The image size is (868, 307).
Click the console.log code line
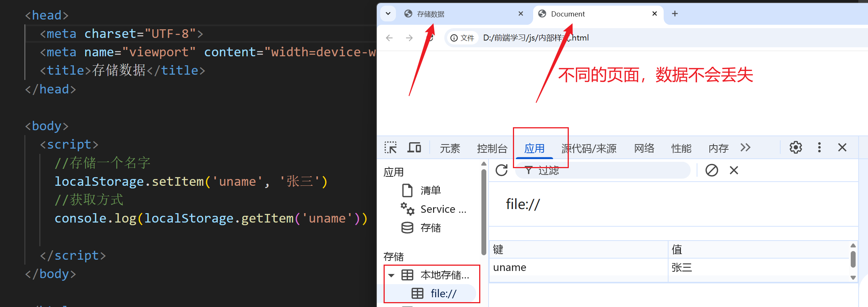pyautogui.click(x=211, y=218)
